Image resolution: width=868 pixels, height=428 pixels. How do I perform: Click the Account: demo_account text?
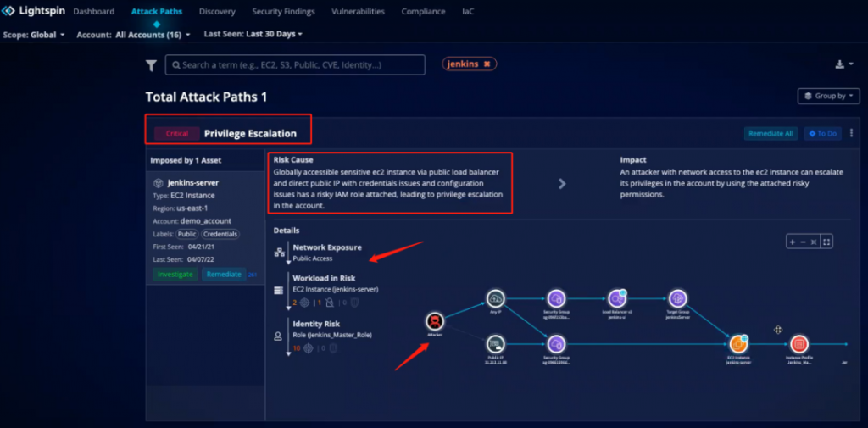tap(192, 221)
